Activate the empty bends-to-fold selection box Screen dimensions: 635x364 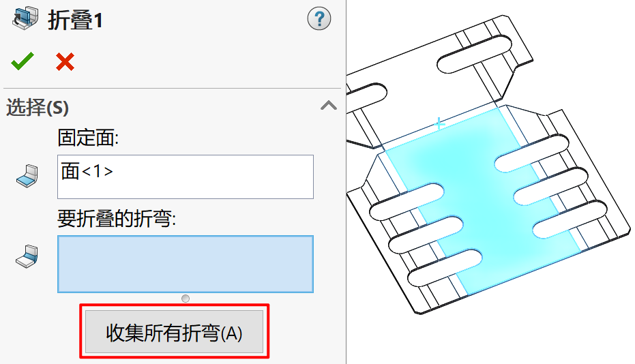(186, 264)
